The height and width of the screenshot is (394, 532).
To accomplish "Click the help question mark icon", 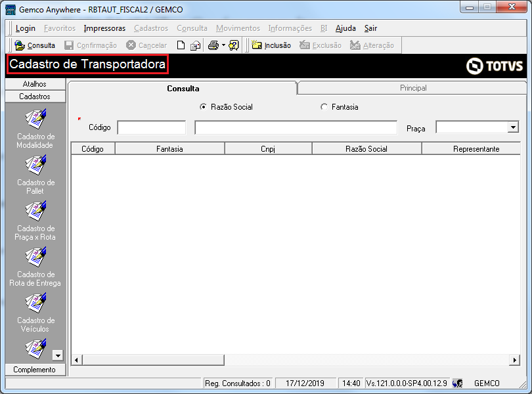I will point(234,45).
